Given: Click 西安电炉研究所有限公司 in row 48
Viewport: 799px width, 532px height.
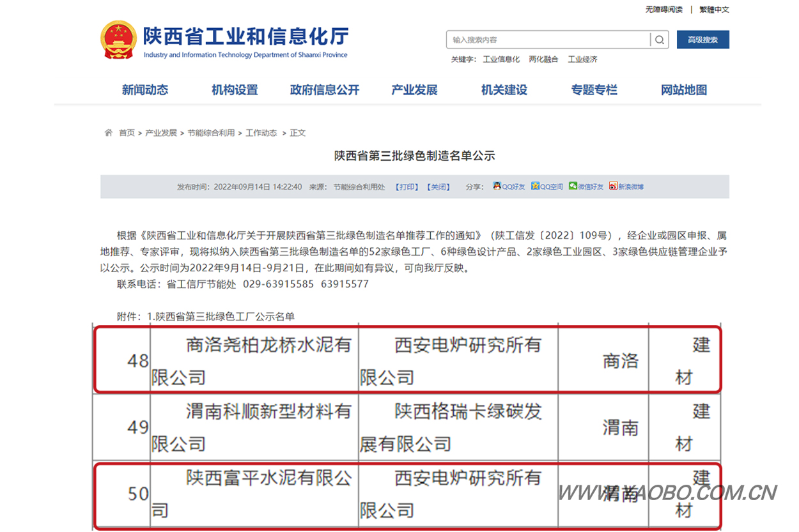Looking at the screenshot, I should click(x=458, y=361).
